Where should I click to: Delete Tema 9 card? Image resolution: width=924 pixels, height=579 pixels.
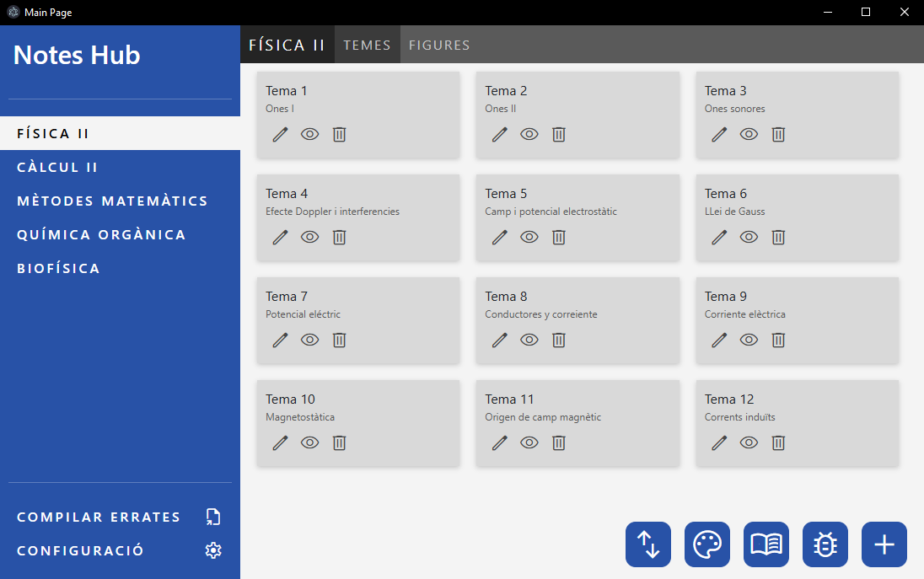click(778, 340)
